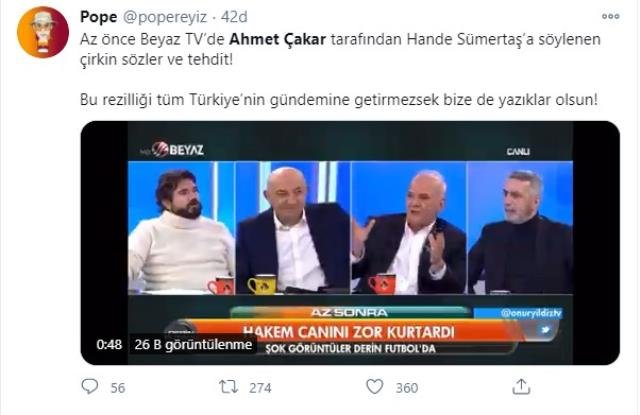Click the @onuryildiztv watermark in video
The width and height of the screenshot is (640, 415).
point(531,313)
